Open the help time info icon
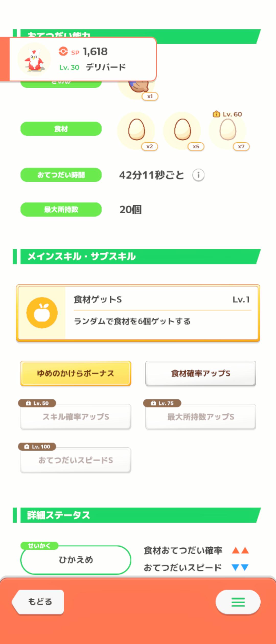Screen dimensions: 276x644 pos(198,175)
